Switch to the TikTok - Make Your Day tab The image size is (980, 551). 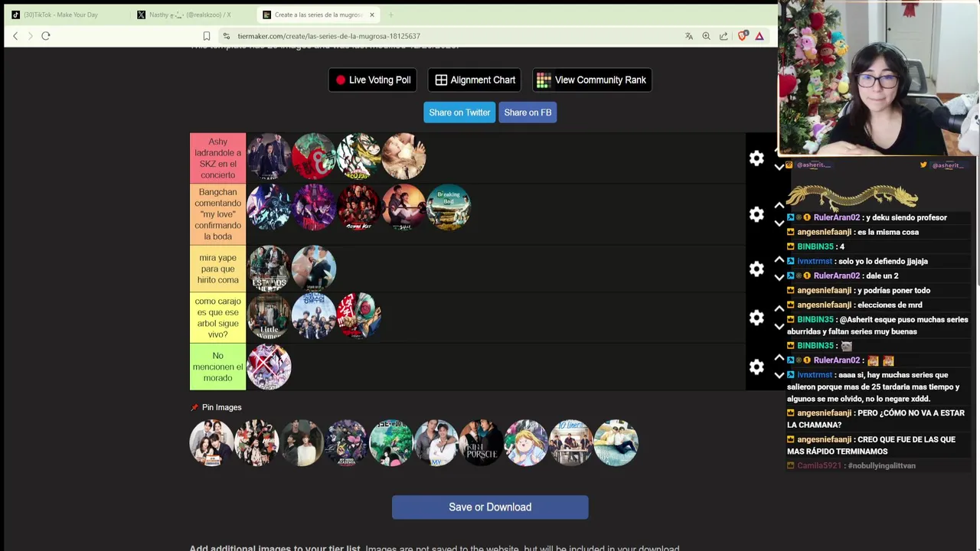(x=60, y=15)
